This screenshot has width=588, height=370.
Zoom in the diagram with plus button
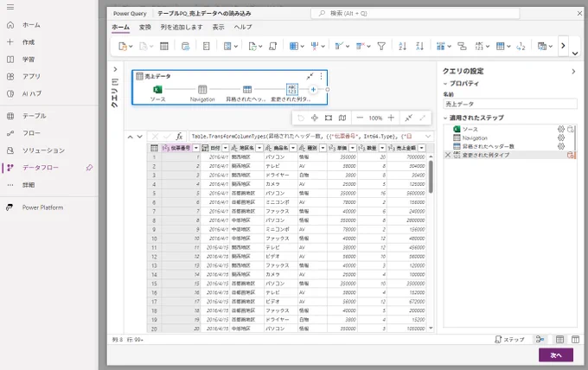coord(391,118)
